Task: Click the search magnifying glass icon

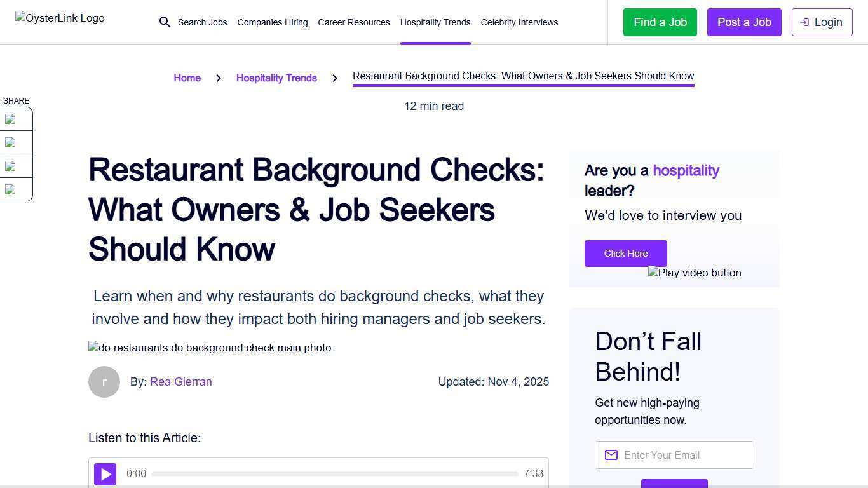Action: click(x=165, y=22)
